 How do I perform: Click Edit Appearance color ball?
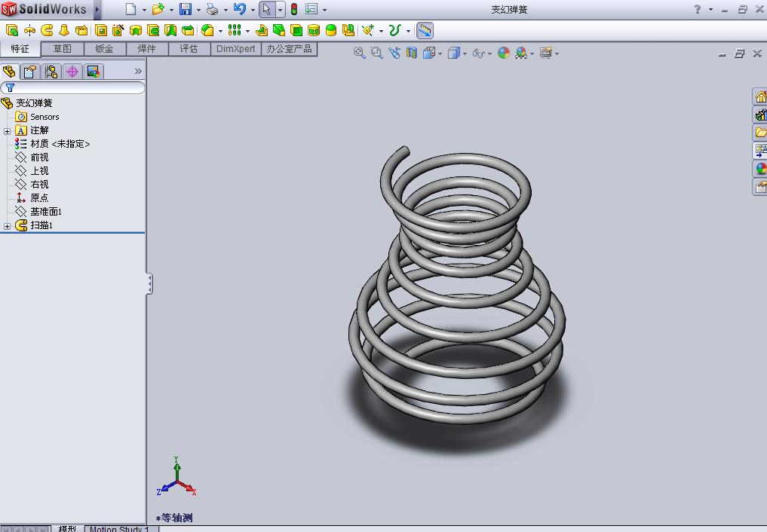(504, 53)
